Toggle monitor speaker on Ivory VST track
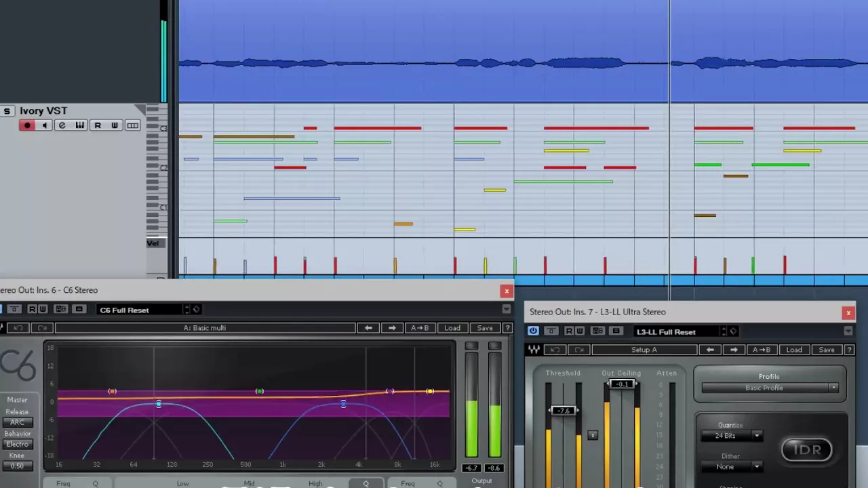868x488 pixels. coord(45,125)
